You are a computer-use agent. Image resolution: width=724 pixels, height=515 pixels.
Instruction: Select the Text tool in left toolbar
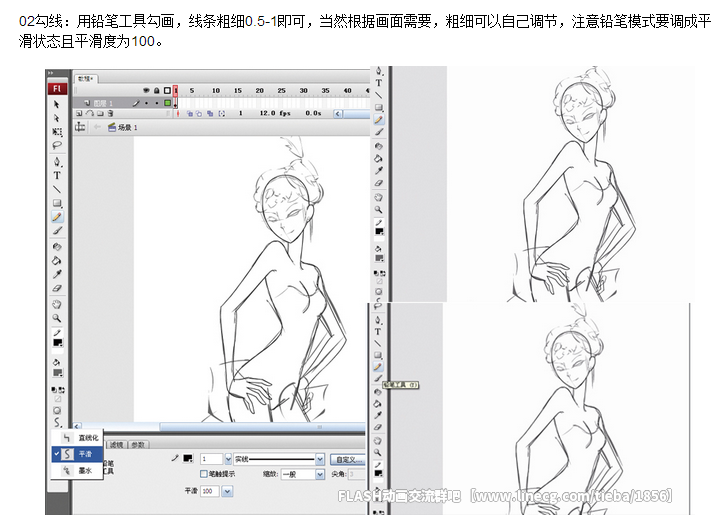pyautogui.click(x=57, y=176)
